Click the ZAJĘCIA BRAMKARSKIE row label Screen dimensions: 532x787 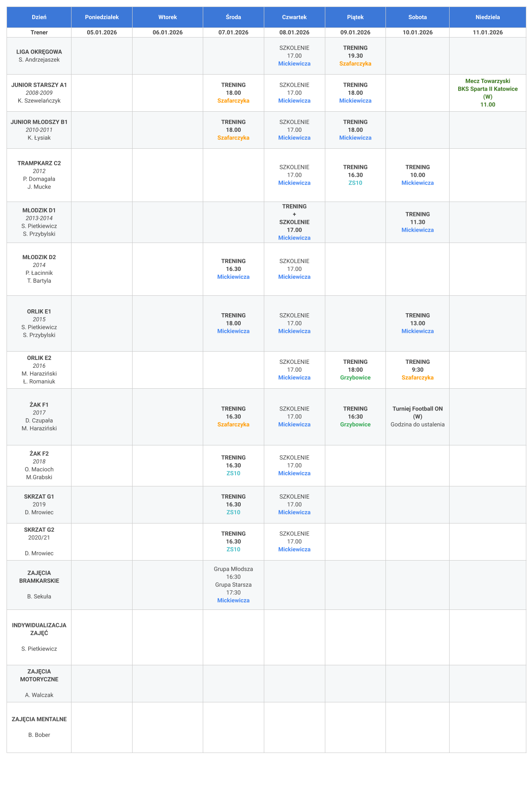coord(39,577)
